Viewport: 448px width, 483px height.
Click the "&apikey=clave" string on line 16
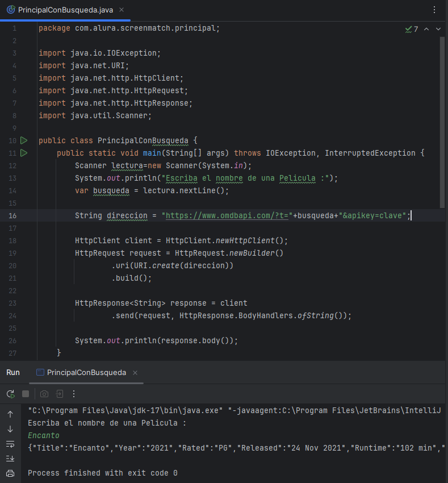pyautogui.click(x=372, y=215)
